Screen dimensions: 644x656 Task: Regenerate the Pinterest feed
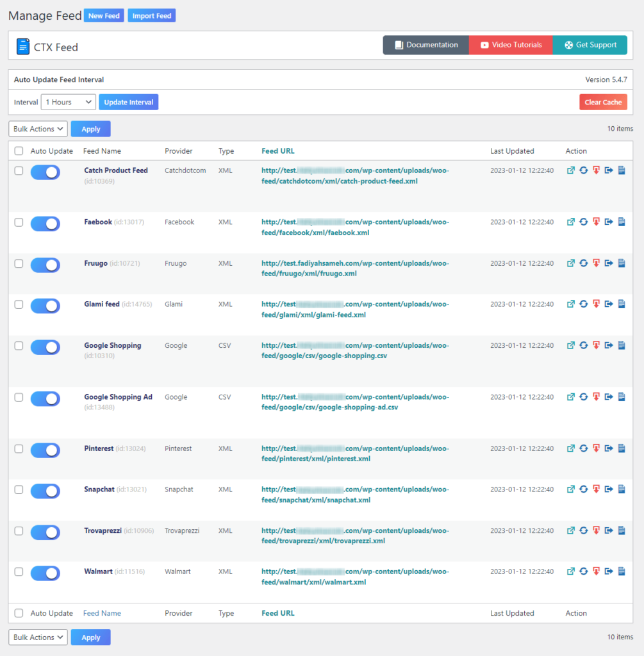[583, 448]
